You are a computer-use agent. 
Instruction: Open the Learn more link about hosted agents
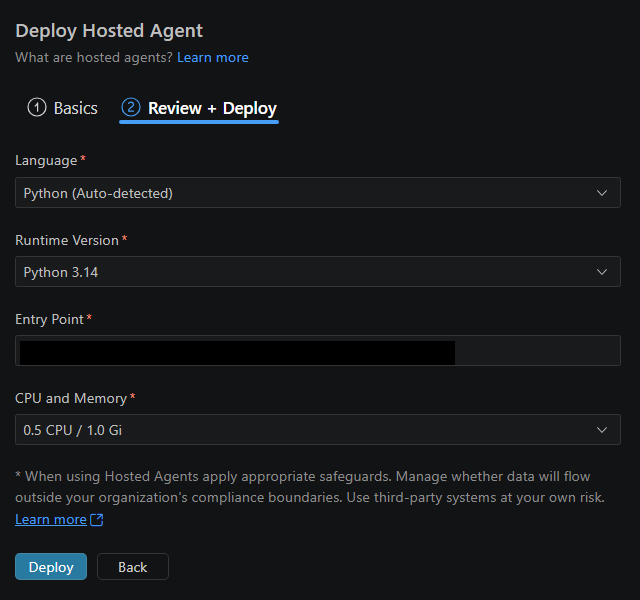point(213,58)
